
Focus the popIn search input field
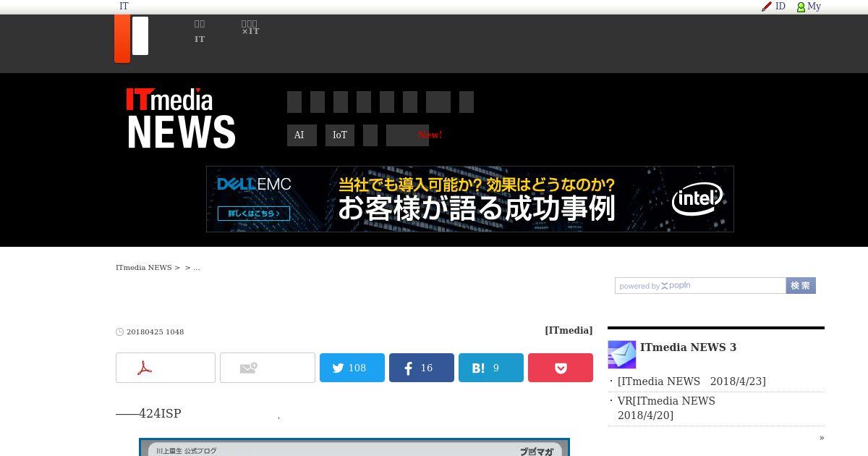[700, 286]
